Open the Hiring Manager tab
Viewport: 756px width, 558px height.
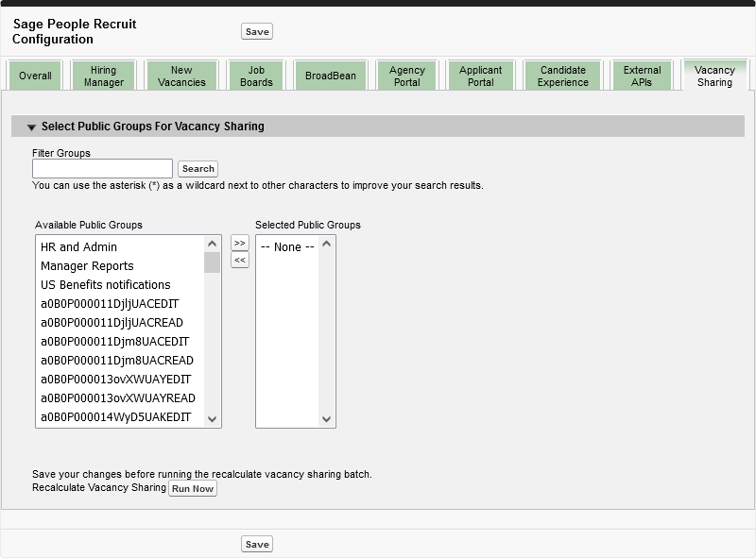[104, 76]
